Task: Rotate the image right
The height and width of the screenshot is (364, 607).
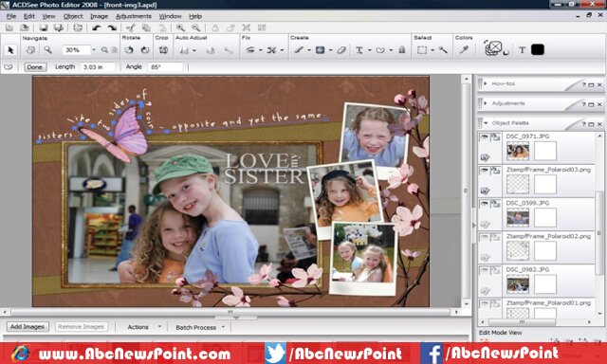Action: (145, 50)
